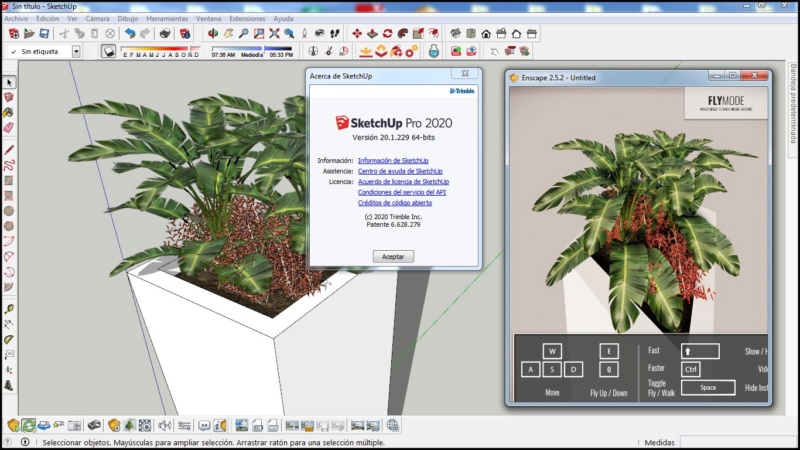Image resolution: width=800 pixels, height=450 pixels.
Task: Open the Extensiones menu
Action: pos(247,18)
